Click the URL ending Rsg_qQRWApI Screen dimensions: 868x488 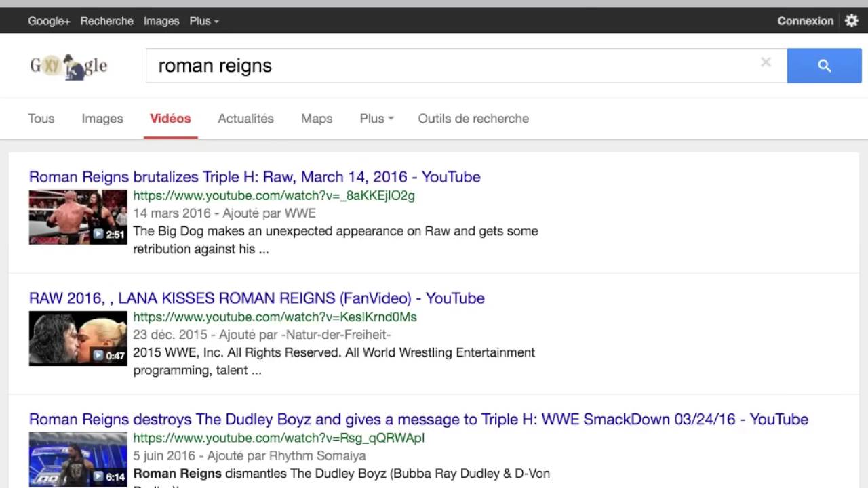coord(279,439)
